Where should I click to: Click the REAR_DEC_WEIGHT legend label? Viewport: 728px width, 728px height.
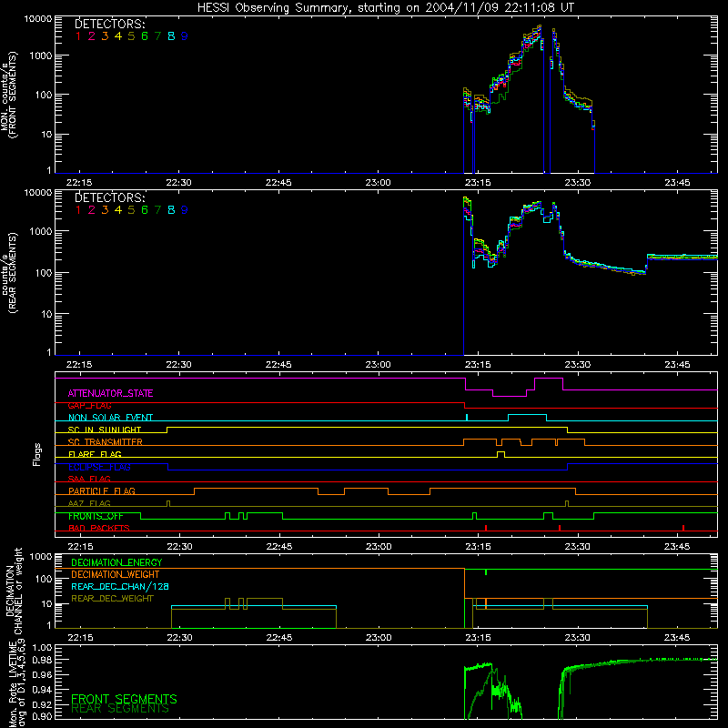[x=112, y=599]
